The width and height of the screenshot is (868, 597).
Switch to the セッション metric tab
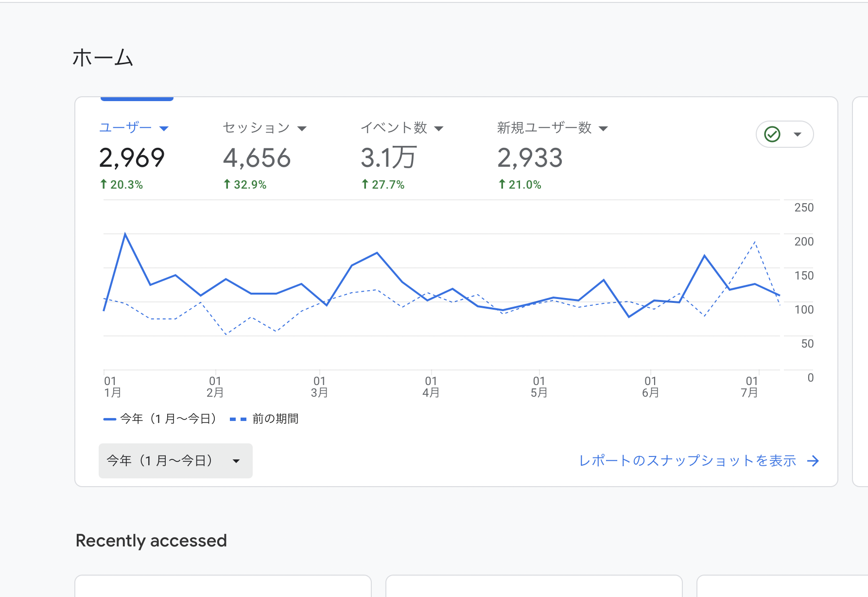pos(256,128)
